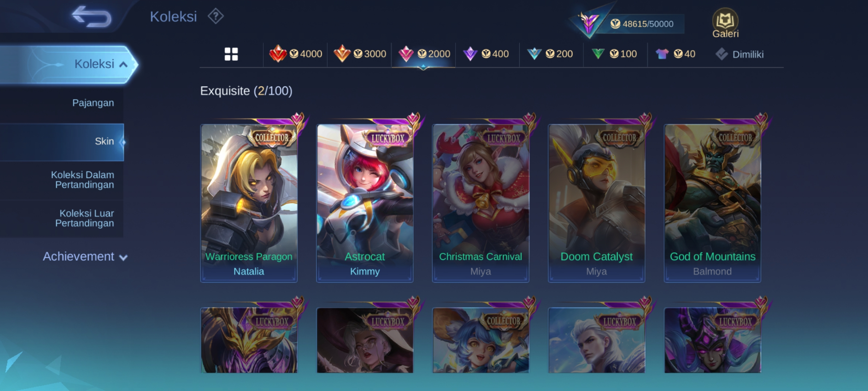Select the shirt 40 points filter

[x=675, y=54]
